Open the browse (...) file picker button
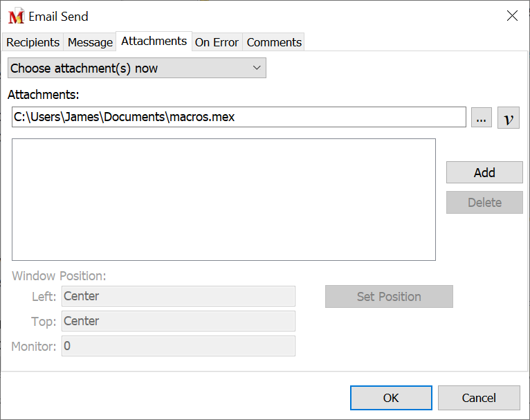530x420 pixels. point(482,118)
